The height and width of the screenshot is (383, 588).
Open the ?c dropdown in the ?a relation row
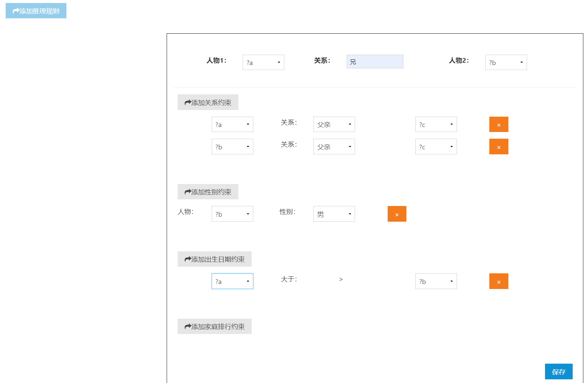[x=436, y=124]
